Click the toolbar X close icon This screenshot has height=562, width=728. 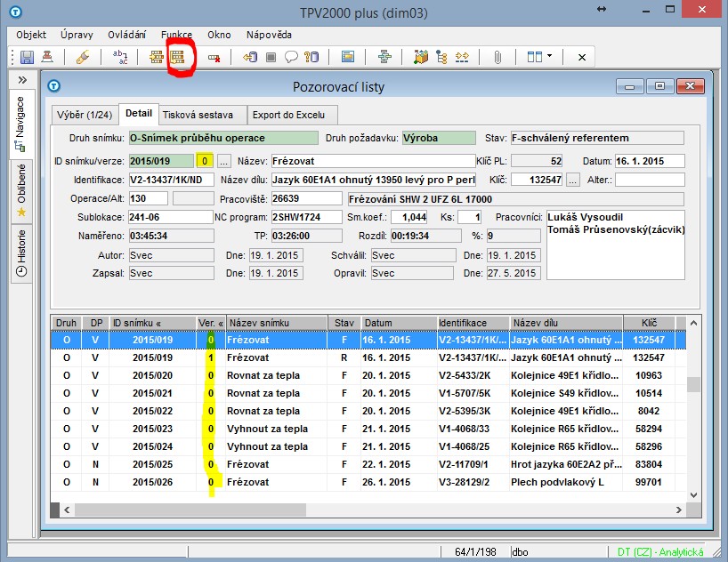pyautogui.click(x=582, y=58)
